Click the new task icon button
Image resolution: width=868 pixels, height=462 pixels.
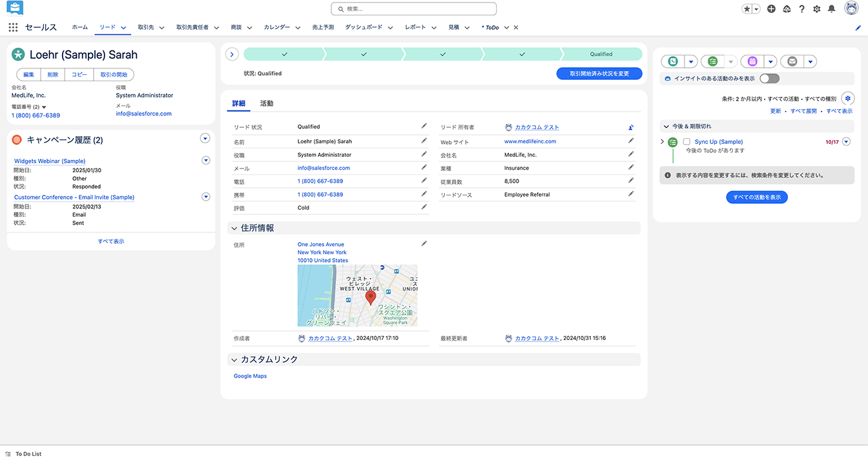click(712, 61)
